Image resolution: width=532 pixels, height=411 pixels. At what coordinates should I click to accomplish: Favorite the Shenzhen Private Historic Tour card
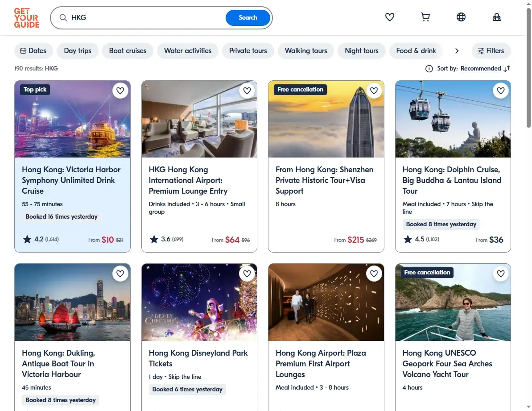[x=374, y=91]
